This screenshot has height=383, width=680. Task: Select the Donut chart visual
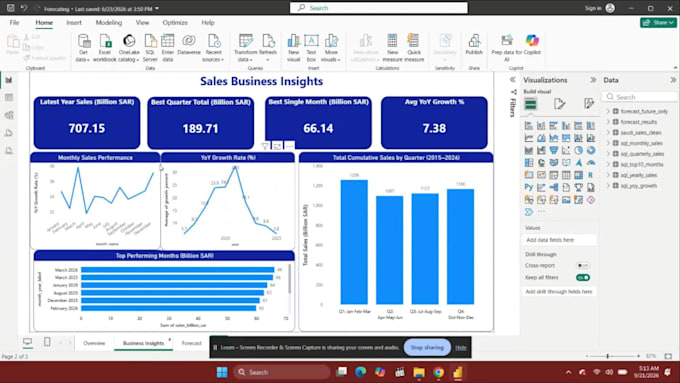click(x=591, y=151)
